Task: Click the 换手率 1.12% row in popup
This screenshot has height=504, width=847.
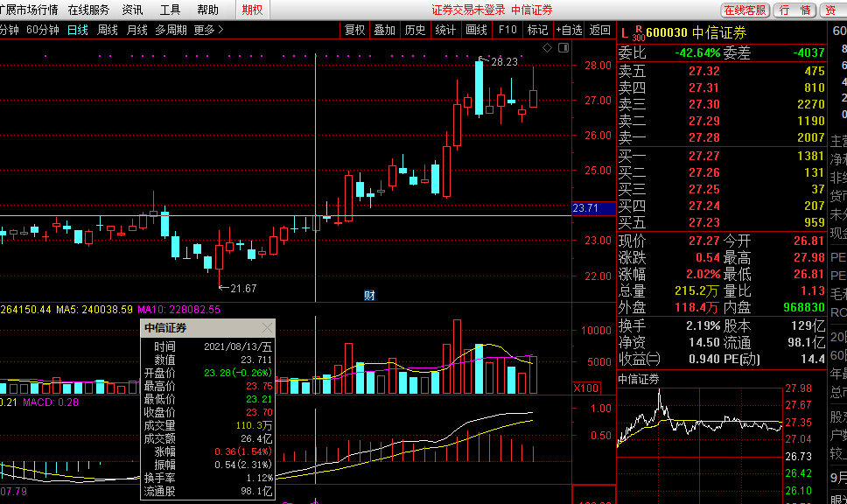Action: pos(208,478)
